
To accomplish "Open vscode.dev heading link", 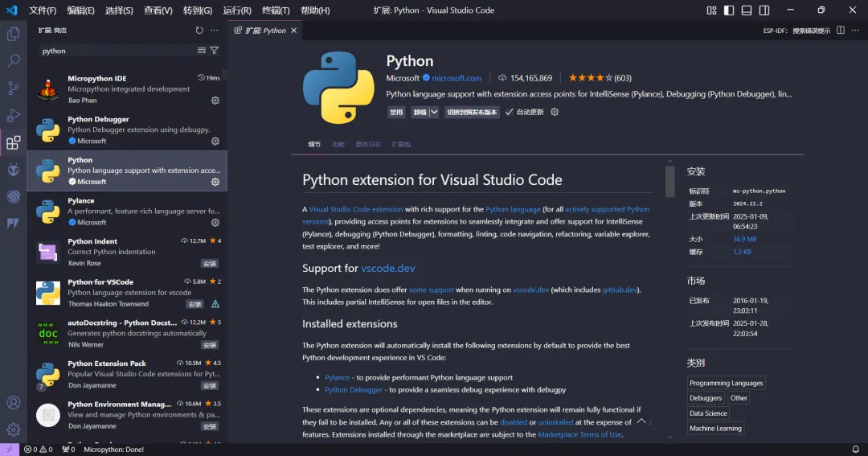I will point(388,268).
